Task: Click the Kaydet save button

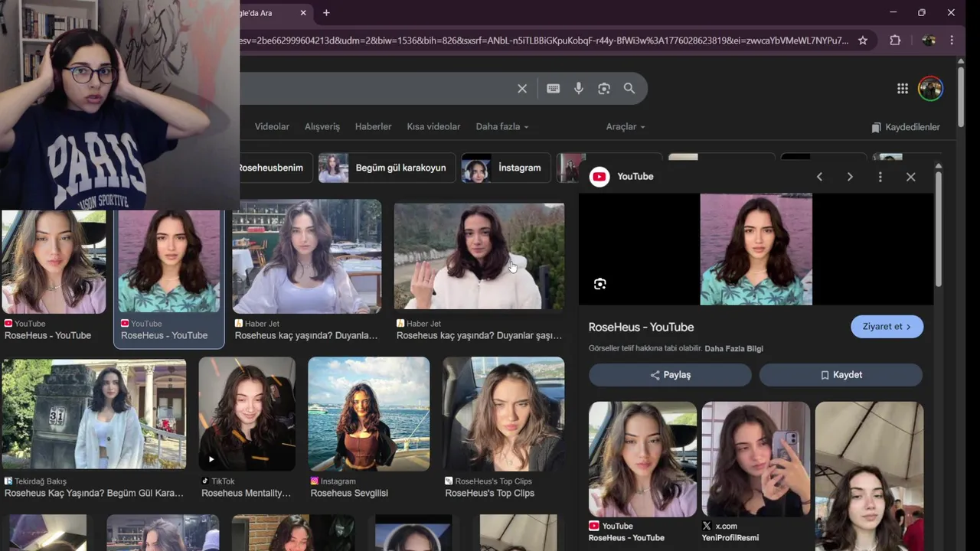Action: click(x=841, y=375)
